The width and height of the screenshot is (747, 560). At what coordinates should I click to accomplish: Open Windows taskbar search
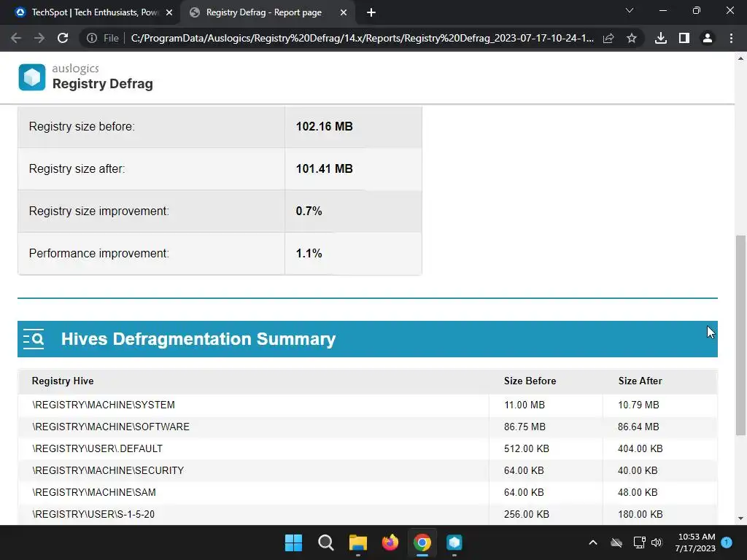(326, 542)
